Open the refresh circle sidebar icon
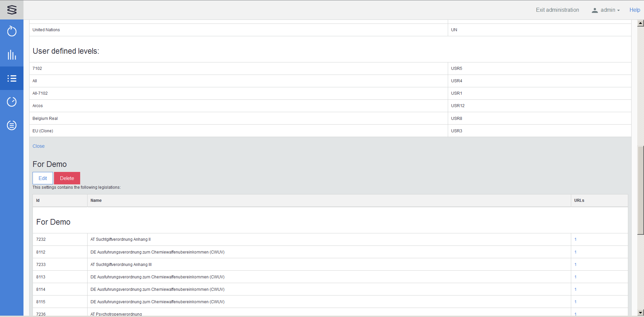 coord(12,31)
